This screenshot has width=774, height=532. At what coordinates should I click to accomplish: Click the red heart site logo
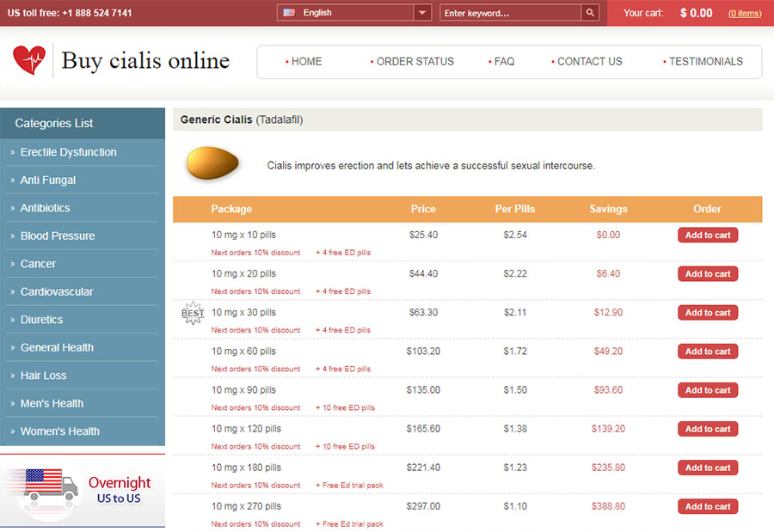click(29, 59)
